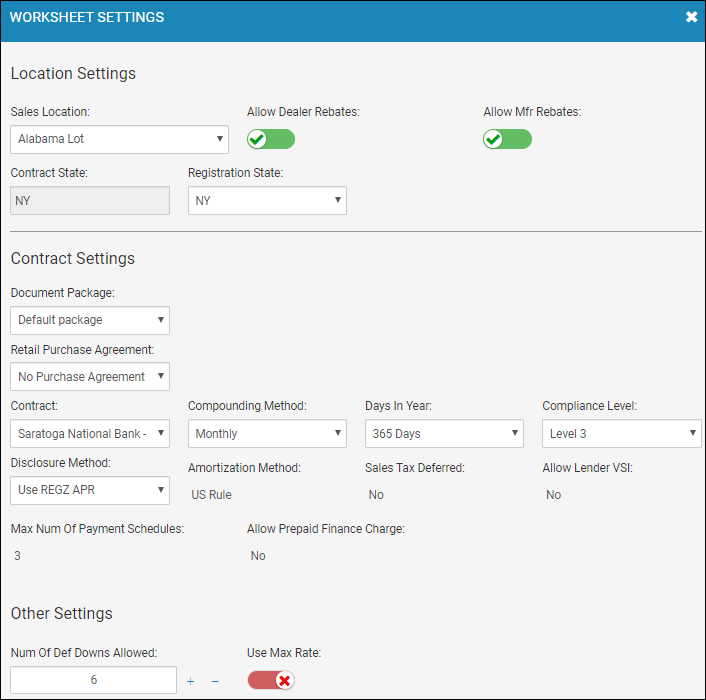
Task: Expand the Days In Year dropdown
Action: click(444, 434)
